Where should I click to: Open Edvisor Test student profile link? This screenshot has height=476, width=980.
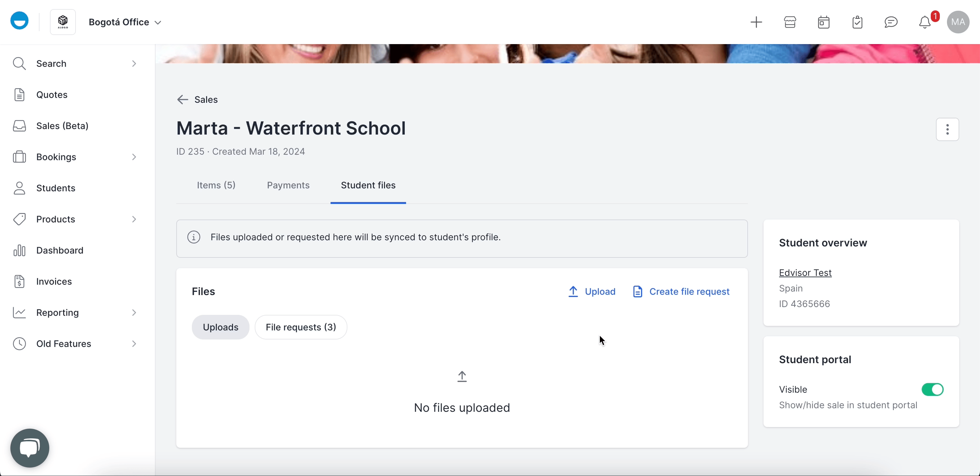[x=805, y=272]
